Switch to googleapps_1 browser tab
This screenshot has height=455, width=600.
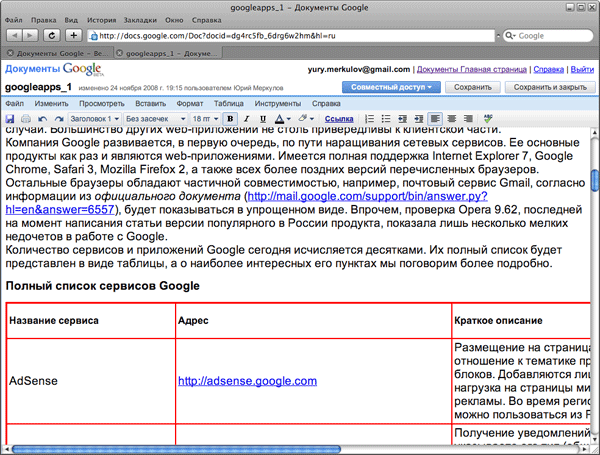tap(168, 53)
